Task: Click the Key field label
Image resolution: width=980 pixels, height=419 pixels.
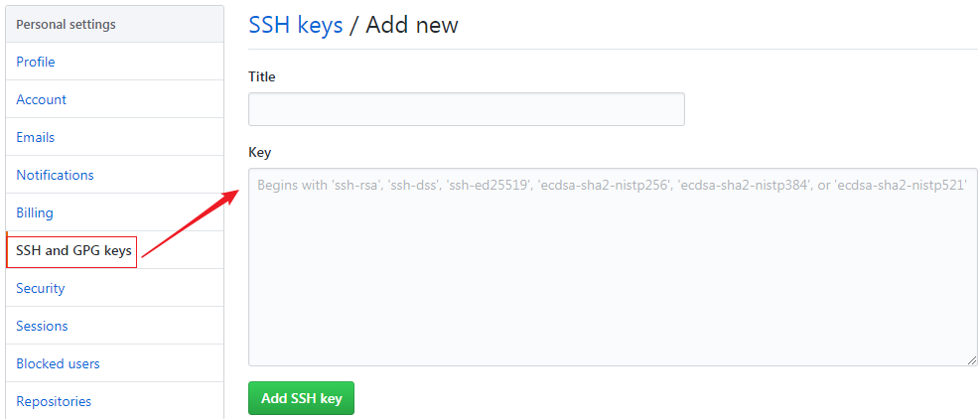Action: [x=260, y=153]
